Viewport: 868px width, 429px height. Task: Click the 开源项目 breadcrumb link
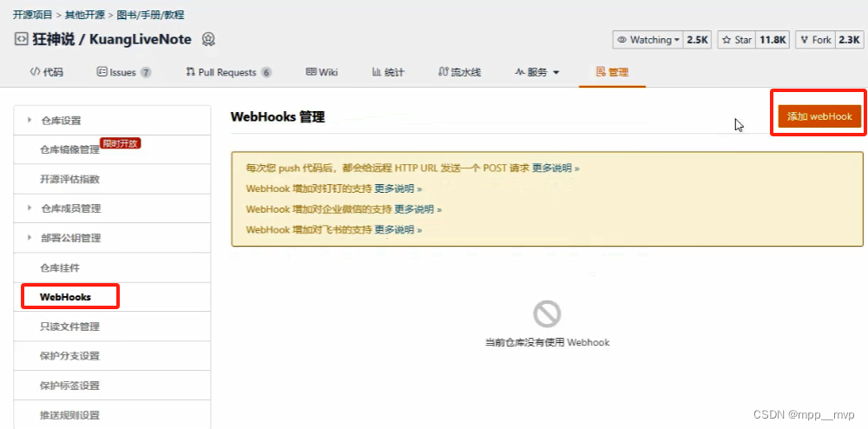pos(33,15)
